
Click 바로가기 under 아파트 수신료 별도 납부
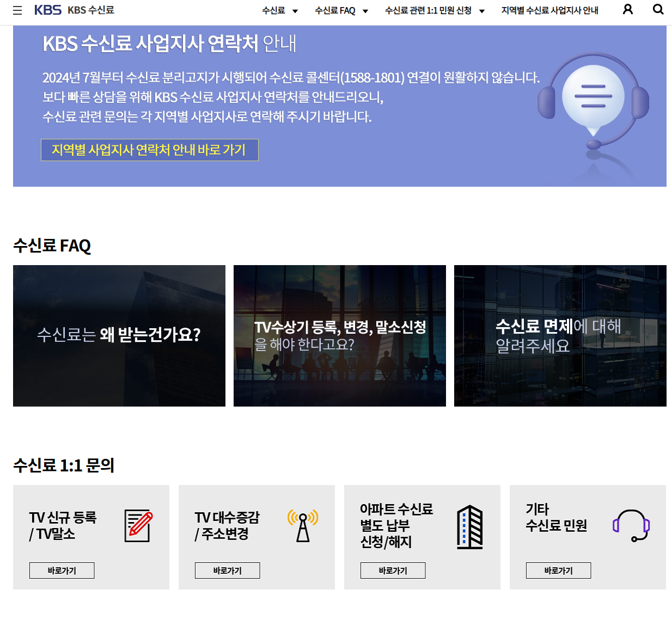click(x=393, y=570)
